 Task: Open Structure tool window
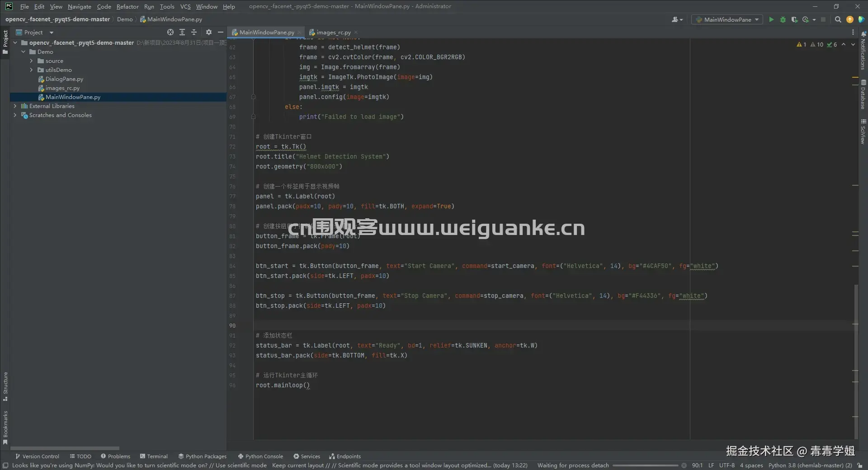[5, 386]
